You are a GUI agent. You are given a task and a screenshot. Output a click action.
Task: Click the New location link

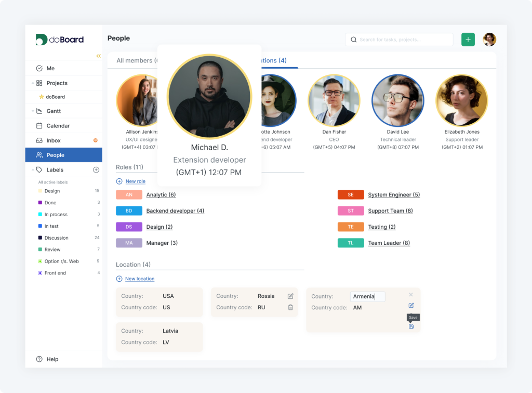(x=139, y=279)
